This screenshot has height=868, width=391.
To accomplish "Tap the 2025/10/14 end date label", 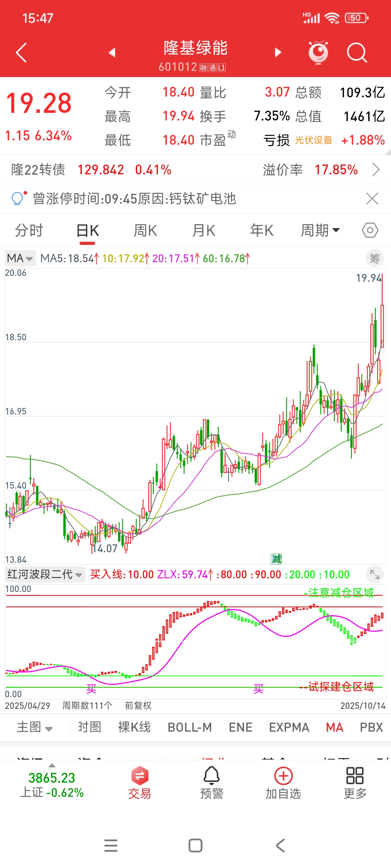I will tap(363, 706).
